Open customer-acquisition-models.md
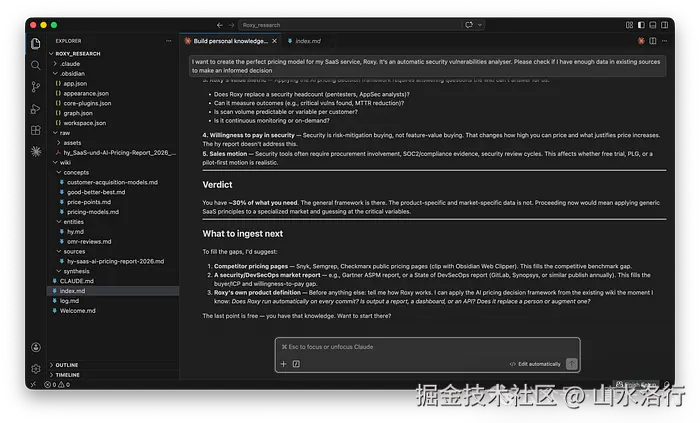Screen dimensions: 700x423 tap(113, 182)
